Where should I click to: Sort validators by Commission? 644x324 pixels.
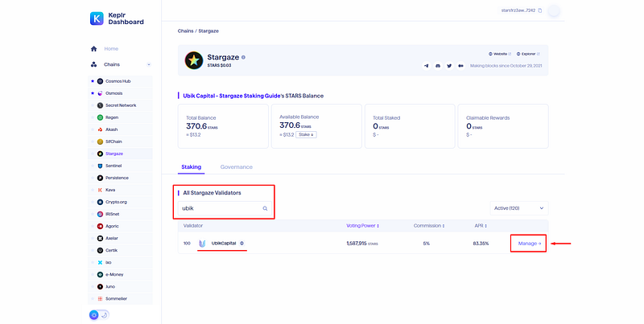click(x=429, y=226)
